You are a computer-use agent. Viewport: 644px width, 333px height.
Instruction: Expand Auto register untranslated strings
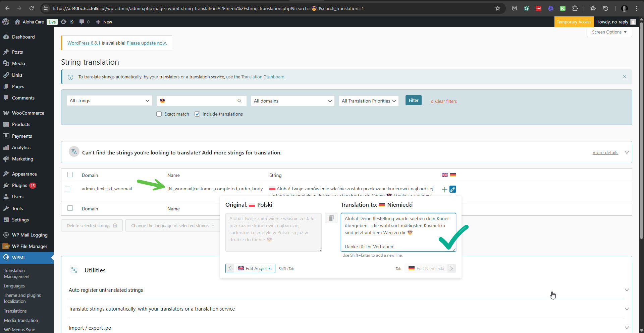pos(627,290)
